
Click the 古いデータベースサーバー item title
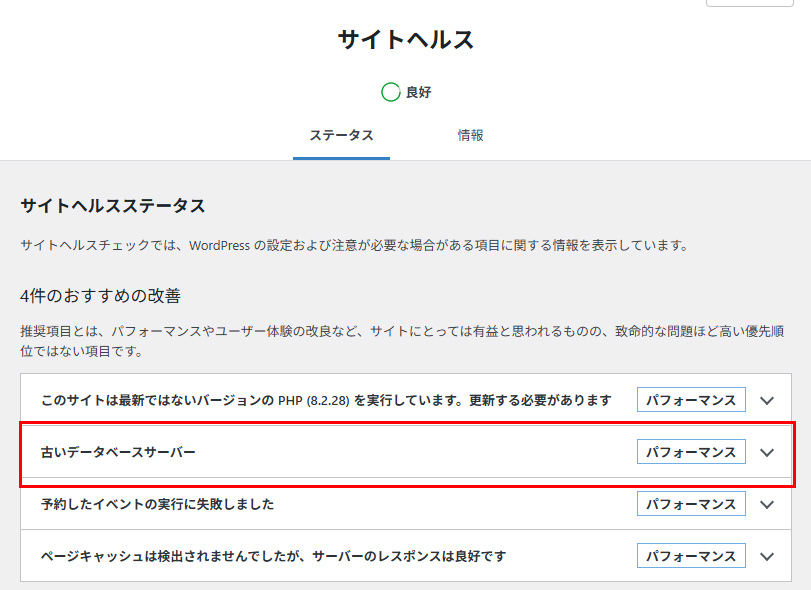118,453
